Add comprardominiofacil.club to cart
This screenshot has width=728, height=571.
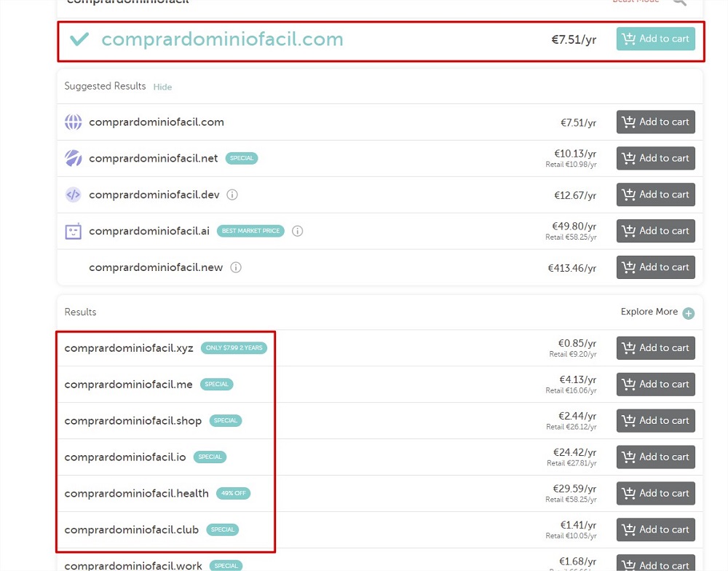pos(656,529)
